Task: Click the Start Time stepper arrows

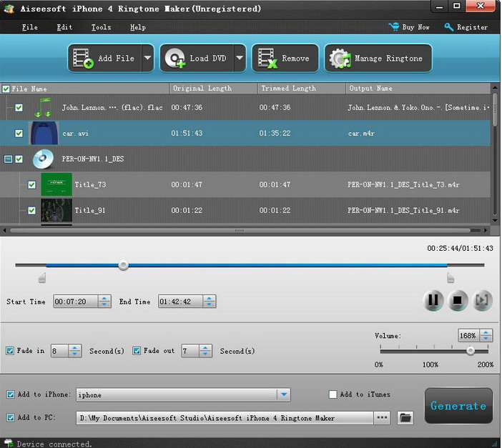Action: pyautogui.click(x=104, y=301)
